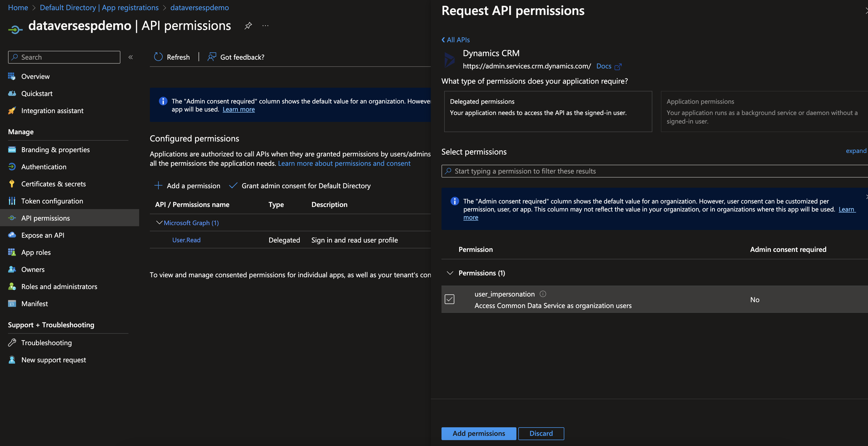Click the Branding & properties icon
The height and width of the screenshot is (446, 868).
(x=12, y=150)
